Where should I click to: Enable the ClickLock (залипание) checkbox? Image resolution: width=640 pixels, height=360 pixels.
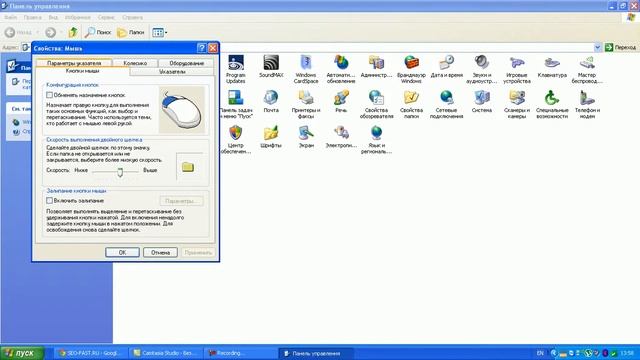tap(49, 200)
